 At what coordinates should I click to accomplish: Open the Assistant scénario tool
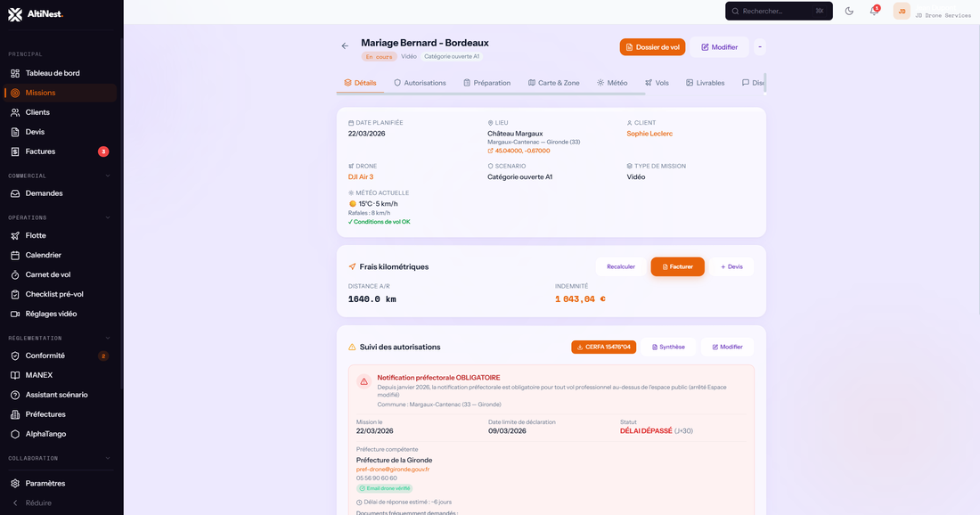pyautogui.click(x=15, y=394)
